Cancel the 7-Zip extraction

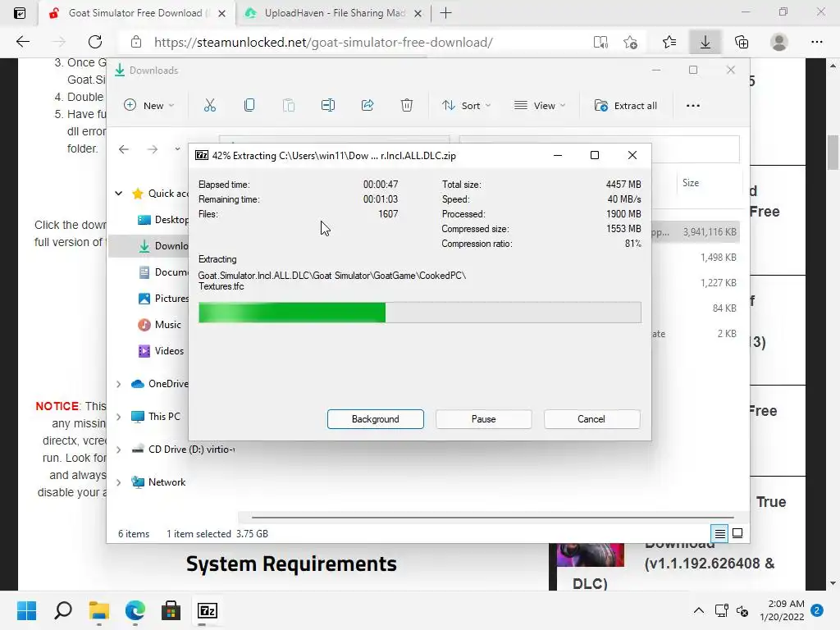591,419
